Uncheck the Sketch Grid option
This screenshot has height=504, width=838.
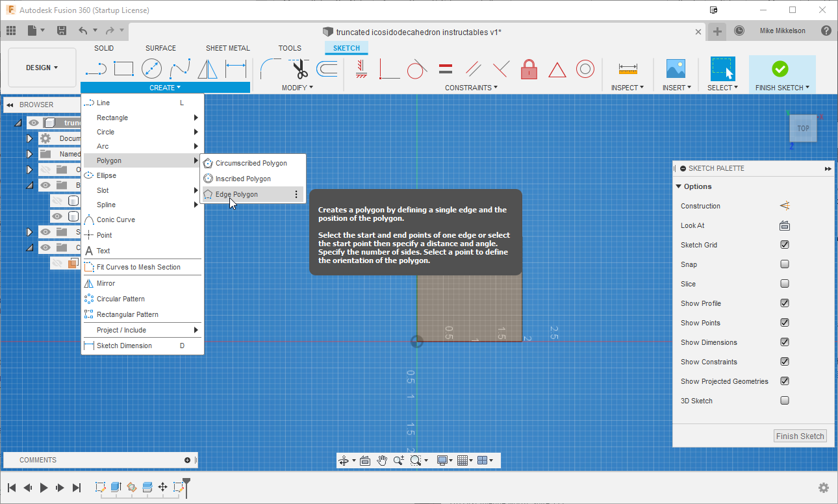[784, 245]
